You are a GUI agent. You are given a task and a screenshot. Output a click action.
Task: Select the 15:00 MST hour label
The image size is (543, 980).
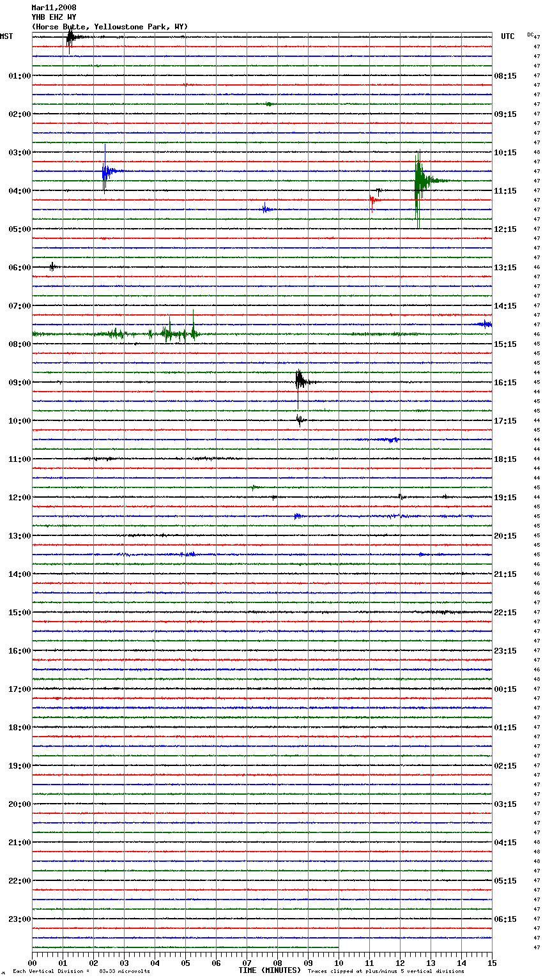(20, 613)
